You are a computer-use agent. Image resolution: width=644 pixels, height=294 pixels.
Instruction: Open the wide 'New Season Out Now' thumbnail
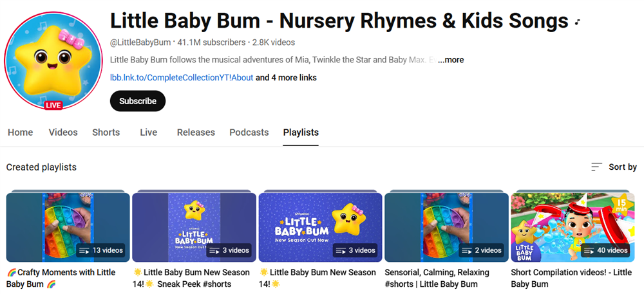click(320, 227)
